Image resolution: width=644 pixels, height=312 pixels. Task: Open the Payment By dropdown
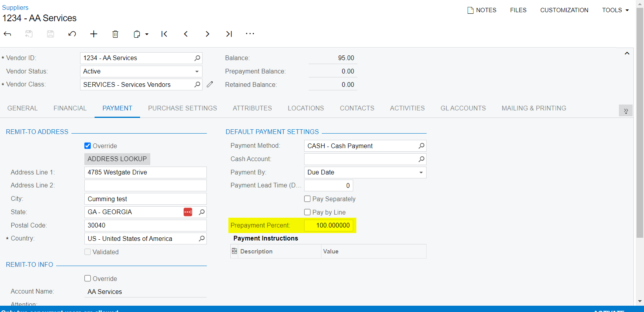pyautogui.click(x=421, y=173)
